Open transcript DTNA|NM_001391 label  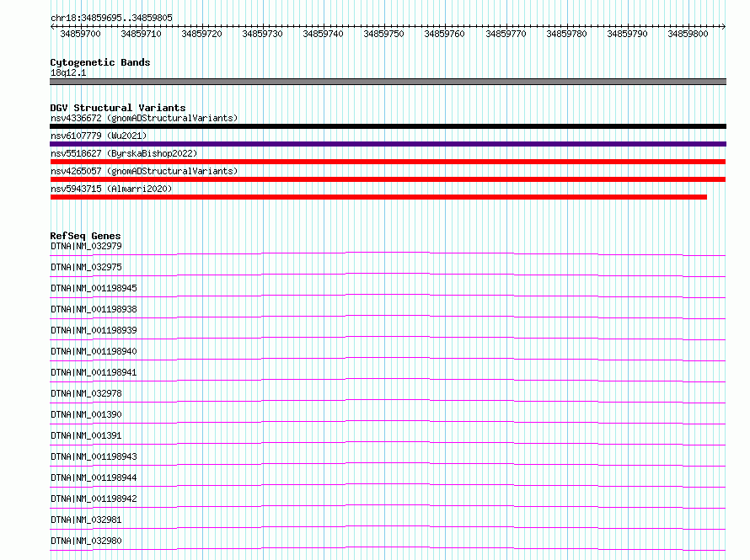click(86, 435)
